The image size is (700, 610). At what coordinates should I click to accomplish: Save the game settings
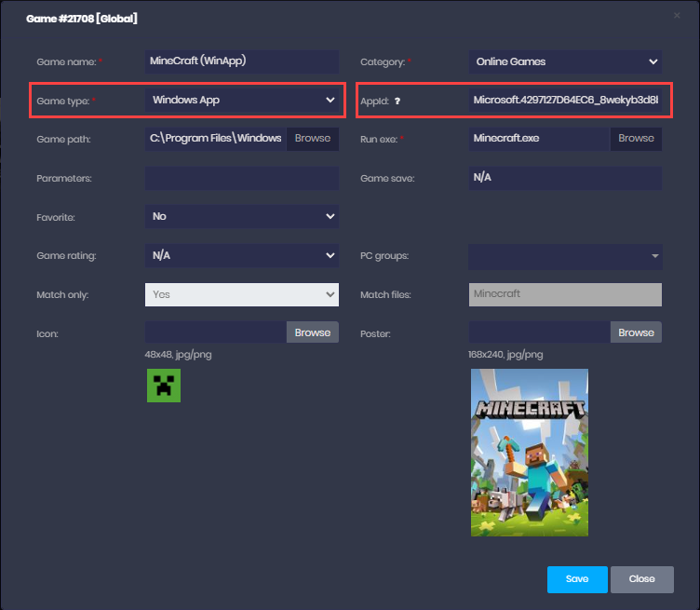pos(577,579)
